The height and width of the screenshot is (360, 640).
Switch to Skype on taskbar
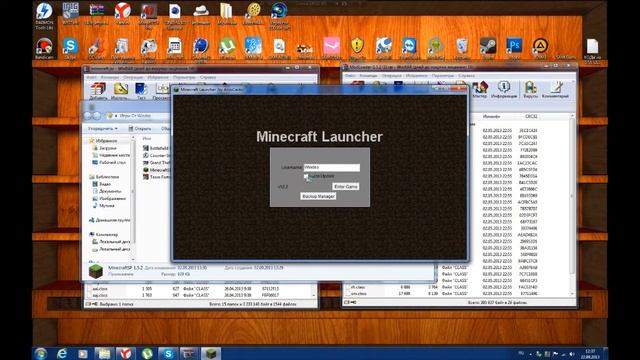tap(168, 353)
